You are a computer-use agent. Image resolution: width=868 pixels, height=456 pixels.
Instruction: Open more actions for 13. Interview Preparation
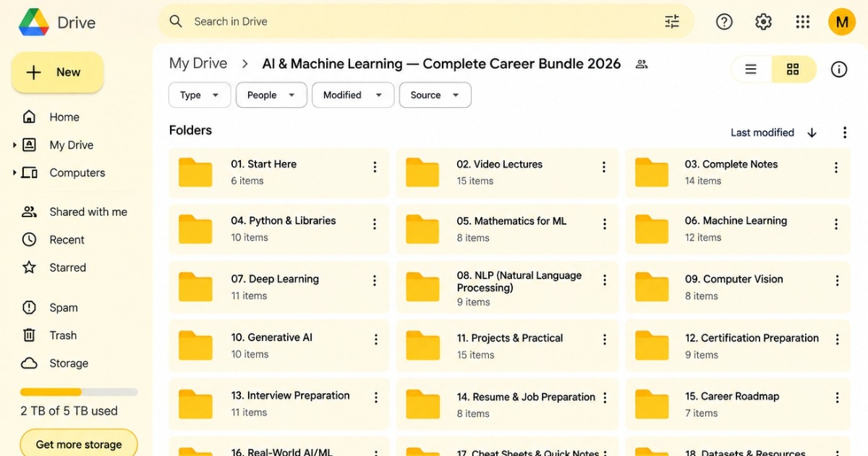376,397
